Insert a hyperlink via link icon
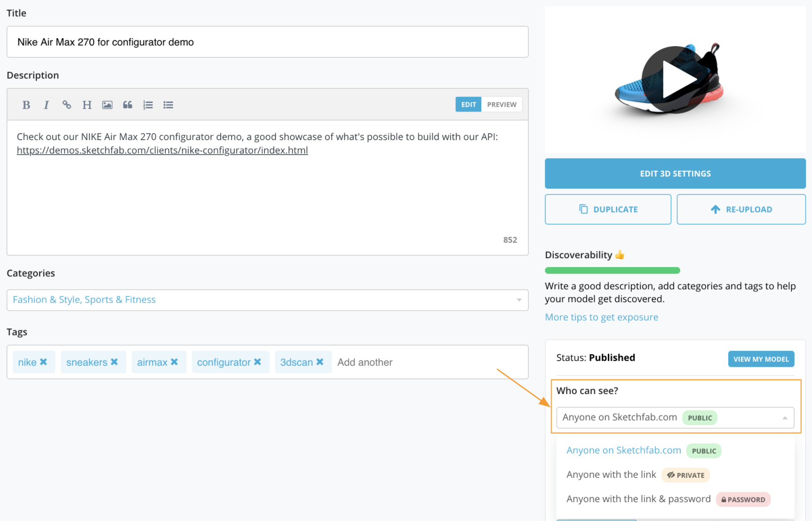 [x=67, y=105]
